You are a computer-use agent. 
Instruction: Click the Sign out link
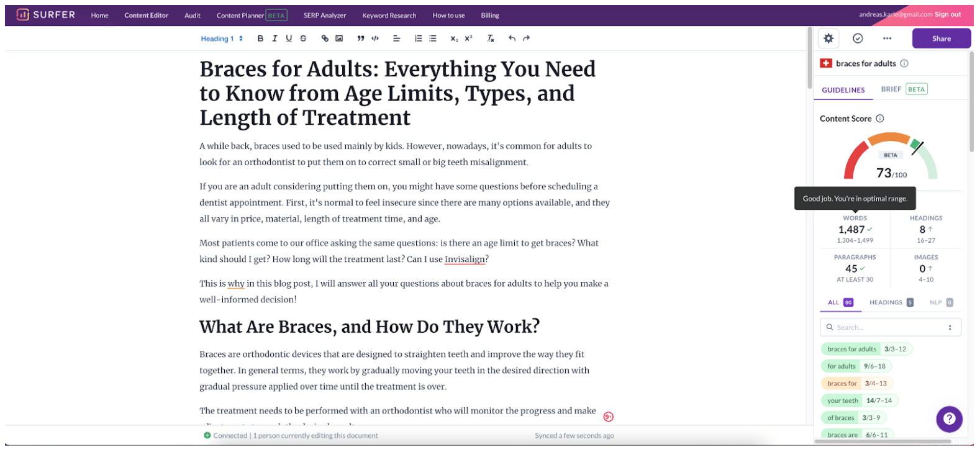[x=948, y=14]
